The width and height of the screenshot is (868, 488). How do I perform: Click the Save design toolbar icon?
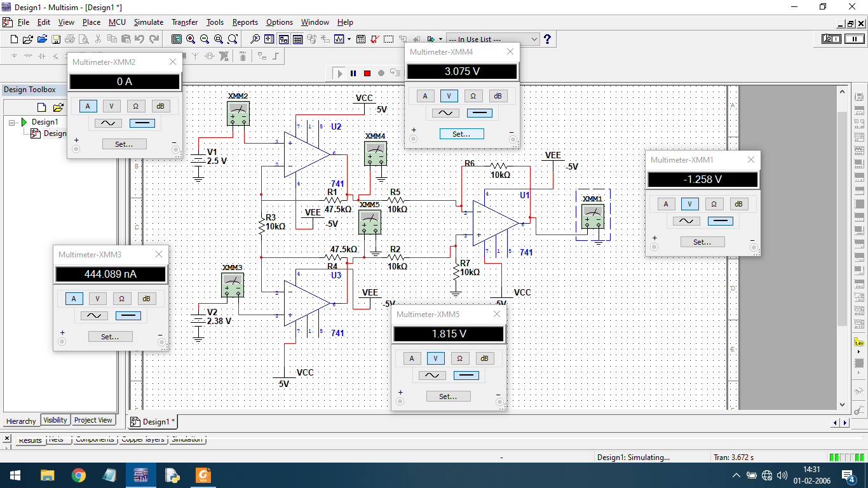tap(57, 39)
